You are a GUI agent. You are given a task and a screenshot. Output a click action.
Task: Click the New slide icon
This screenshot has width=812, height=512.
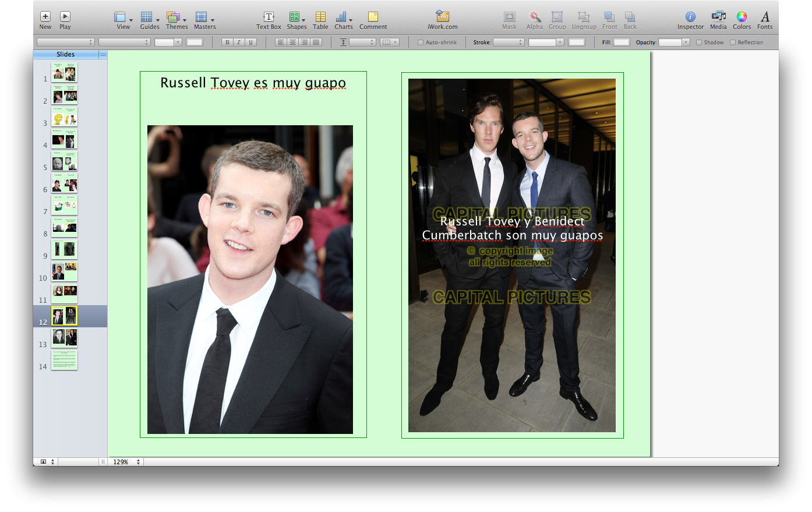pyautogui.click(x=45, y=17)
